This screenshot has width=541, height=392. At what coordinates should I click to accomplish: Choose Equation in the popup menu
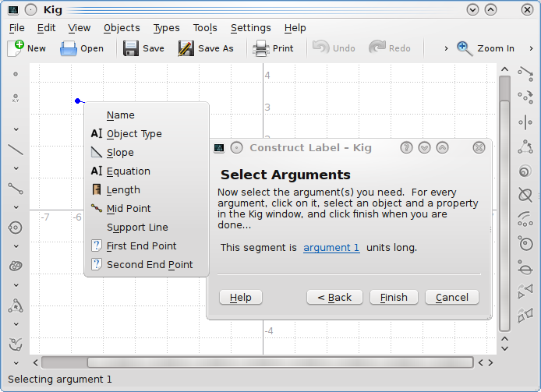[147, 171]
